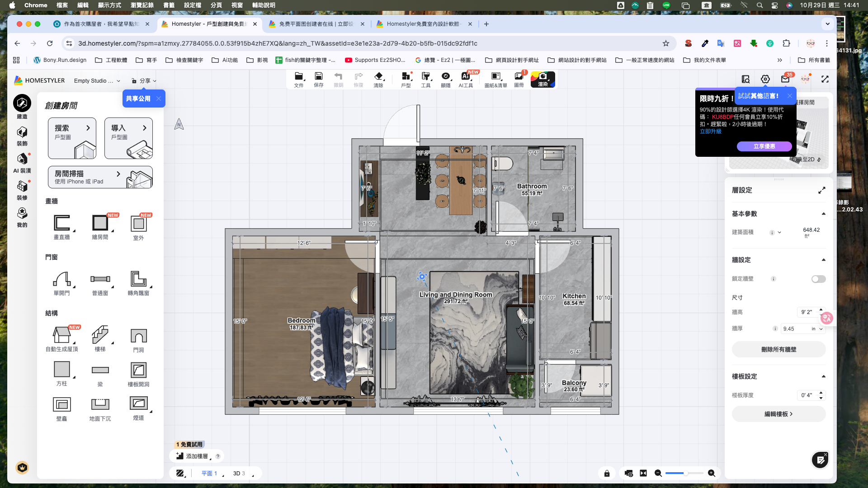Click the lock icon in bottom bar
Image resolution: width=868 pixels, height=488 pixels.
click(x=607, y=473)
